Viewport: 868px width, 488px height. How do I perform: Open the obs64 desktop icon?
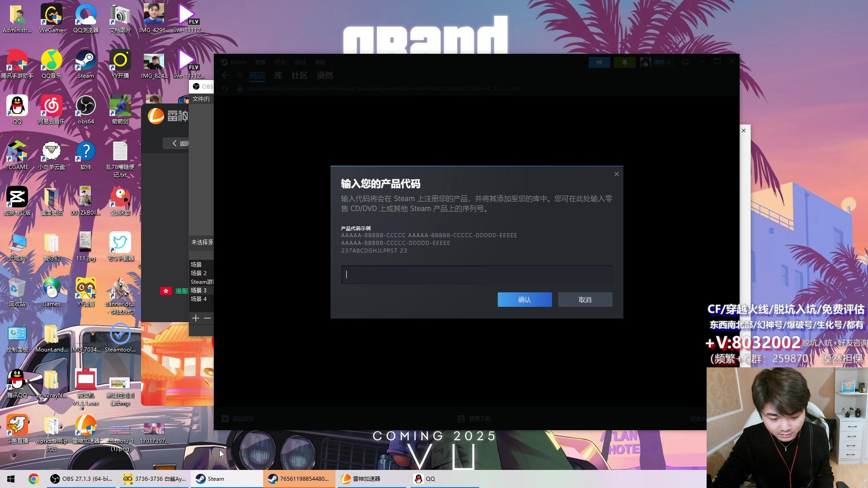(86, 109)
